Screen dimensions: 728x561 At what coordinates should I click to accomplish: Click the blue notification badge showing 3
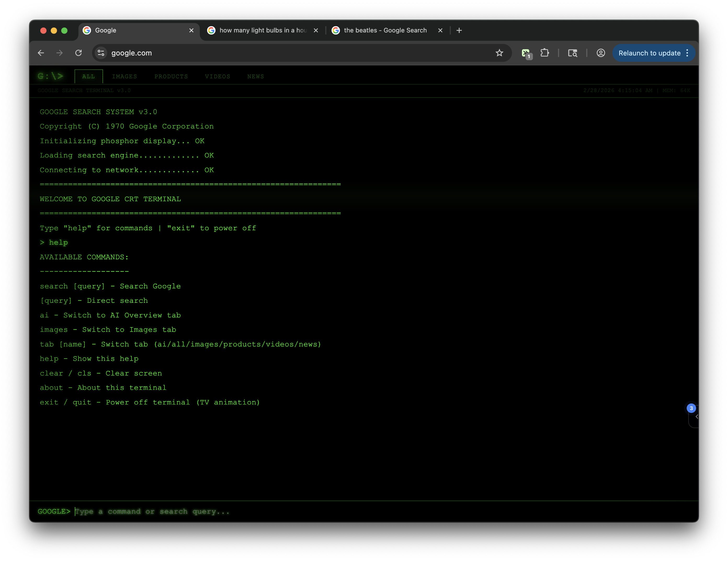click(691, 408)
